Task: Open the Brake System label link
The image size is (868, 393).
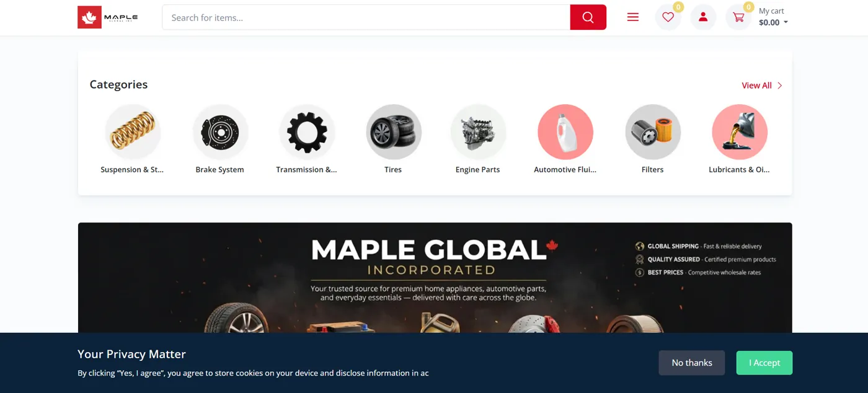Action: click(219, 170)
